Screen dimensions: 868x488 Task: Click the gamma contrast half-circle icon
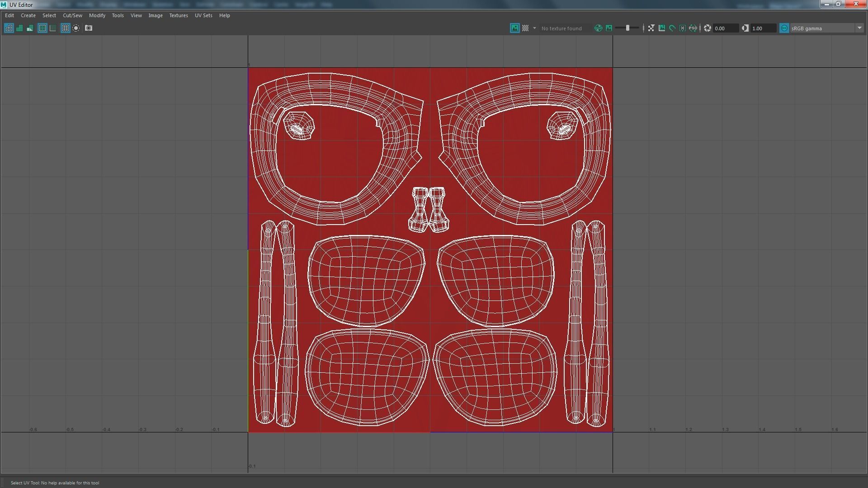tap(745, 28)
